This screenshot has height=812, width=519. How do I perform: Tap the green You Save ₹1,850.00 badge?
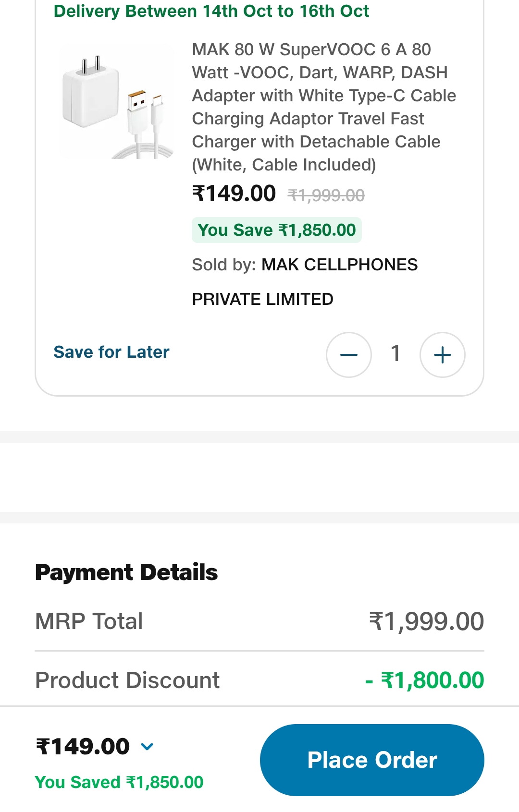pos(276,230)
